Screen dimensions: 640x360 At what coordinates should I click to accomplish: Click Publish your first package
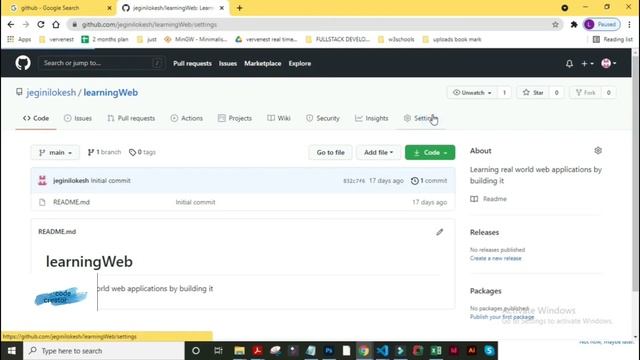pyautogui.click(x=502, y=317)
